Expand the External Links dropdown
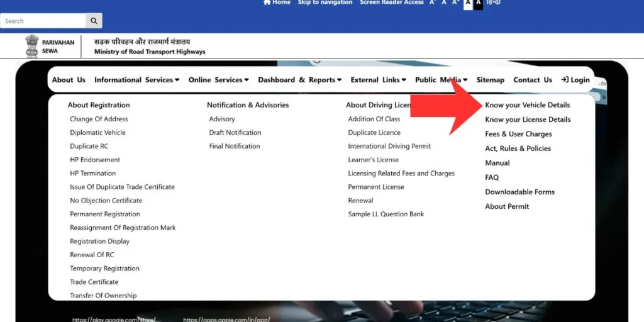644x322 pixels. [378, 80]
